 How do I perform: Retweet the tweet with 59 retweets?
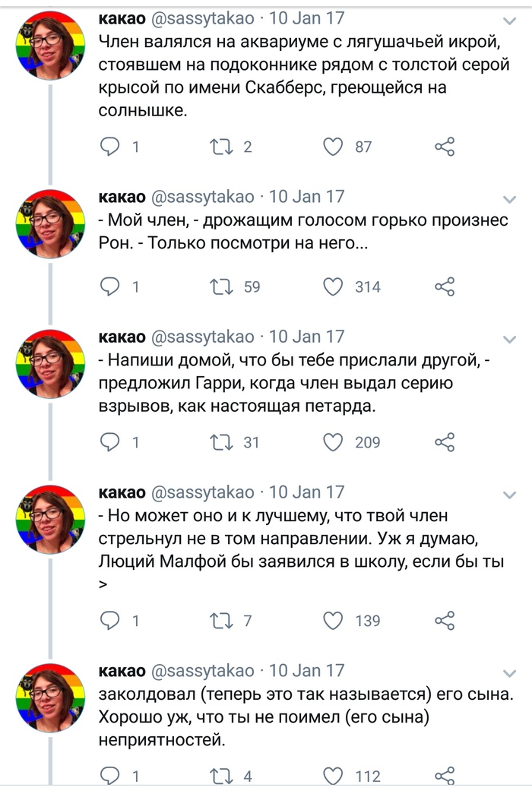point(220,286)
